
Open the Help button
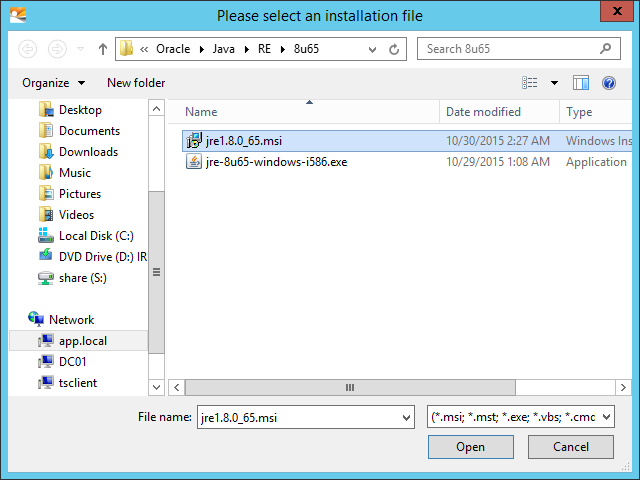click(x=609, y=83)
